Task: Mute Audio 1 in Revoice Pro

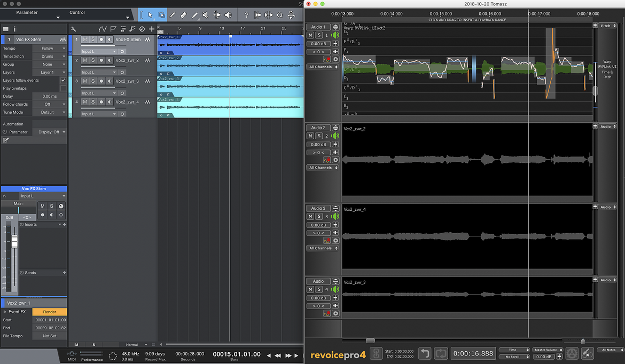Action: pyautogui.click(x=310, y=35)
